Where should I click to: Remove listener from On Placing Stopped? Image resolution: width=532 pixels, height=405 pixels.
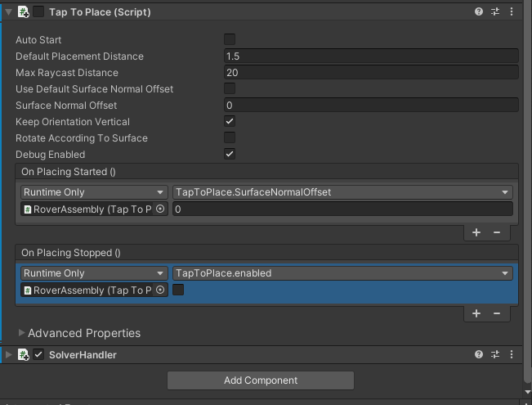[497, 313]
